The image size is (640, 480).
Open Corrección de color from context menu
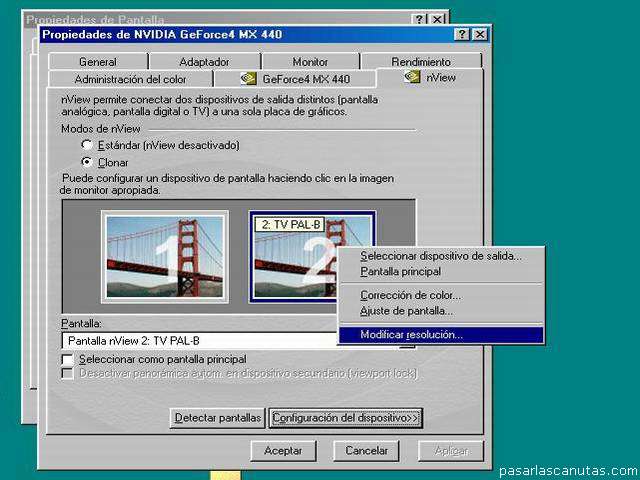point(410,295)
